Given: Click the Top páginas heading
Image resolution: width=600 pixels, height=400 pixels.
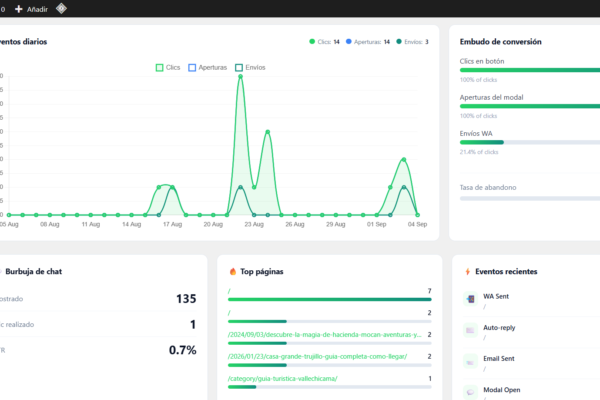Looking at the screenshot, I should coord(262,271).
